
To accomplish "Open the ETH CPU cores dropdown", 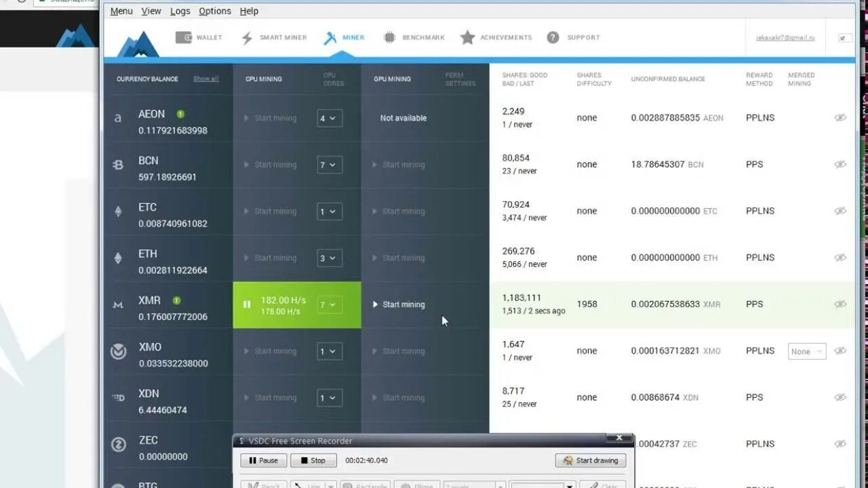I will click(x=330, y=258).
